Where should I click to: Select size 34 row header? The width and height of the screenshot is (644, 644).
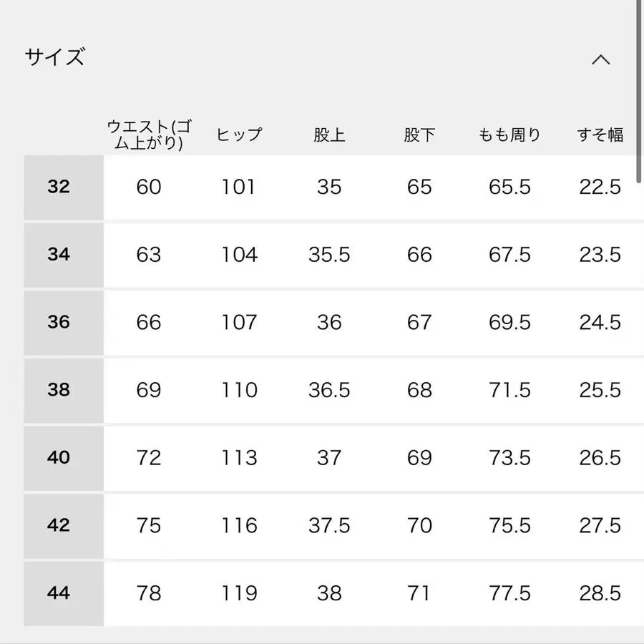[59, 255]
